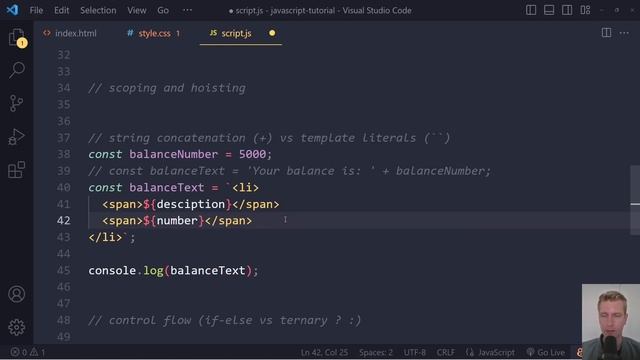Viewport: 640px width, 360px height.
Task: Split the editor to the right
Action: click(607, 33)
